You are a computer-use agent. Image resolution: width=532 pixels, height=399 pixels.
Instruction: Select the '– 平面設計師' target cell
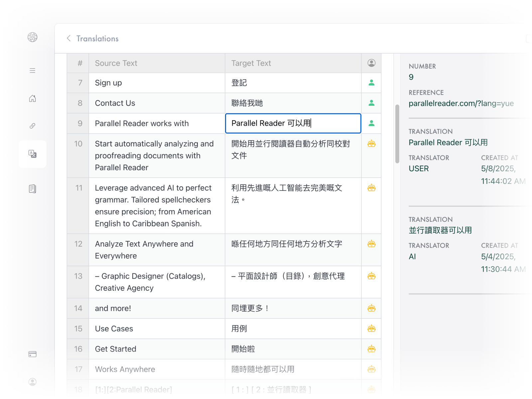293,282
